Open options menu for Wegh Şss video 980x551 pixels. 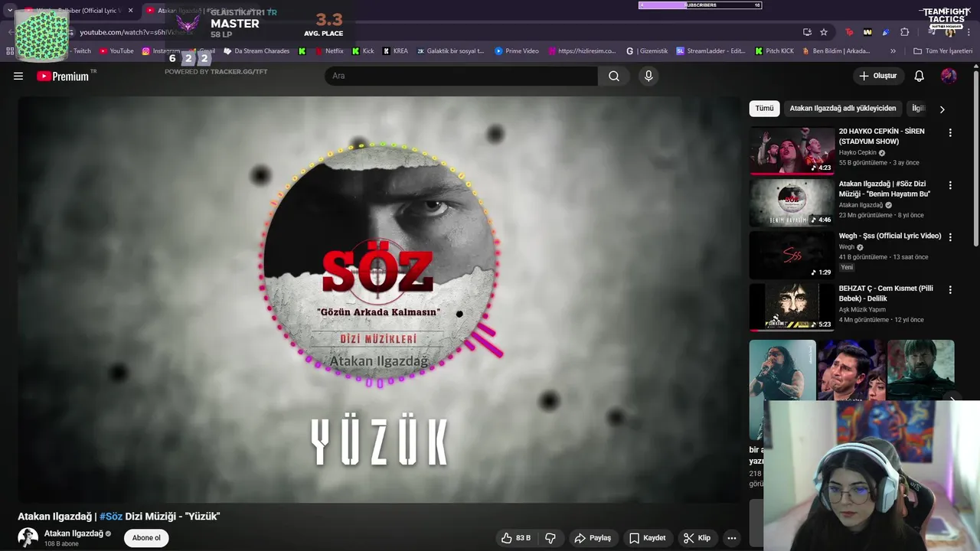pyautogui.click(x=950, y=237)
